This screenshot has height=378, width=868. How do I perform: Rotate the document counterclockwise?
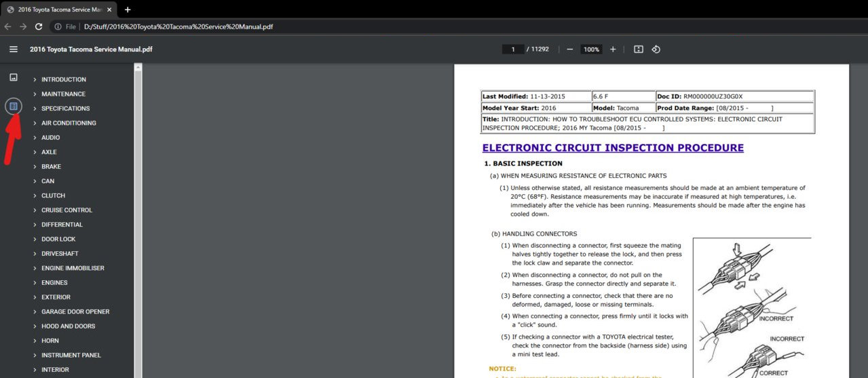[656, 50]
